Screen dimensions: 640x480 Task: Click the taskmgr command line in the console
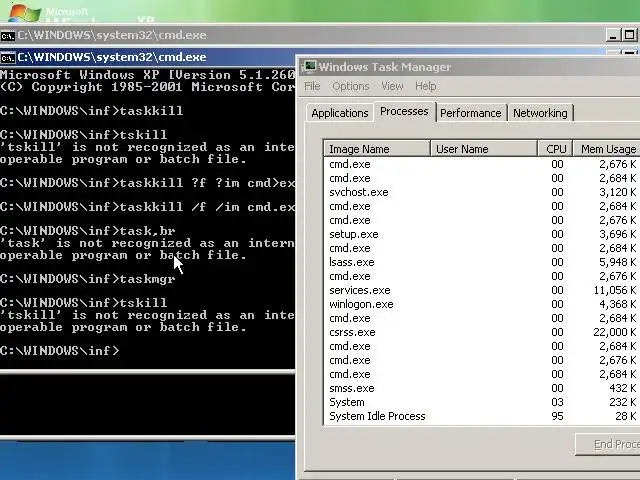click(x=88, y=279)
